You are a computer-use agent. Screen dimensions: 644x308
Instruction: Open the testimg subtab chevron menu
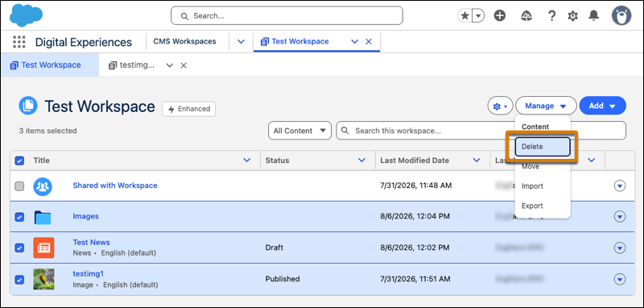coord(170,65)
